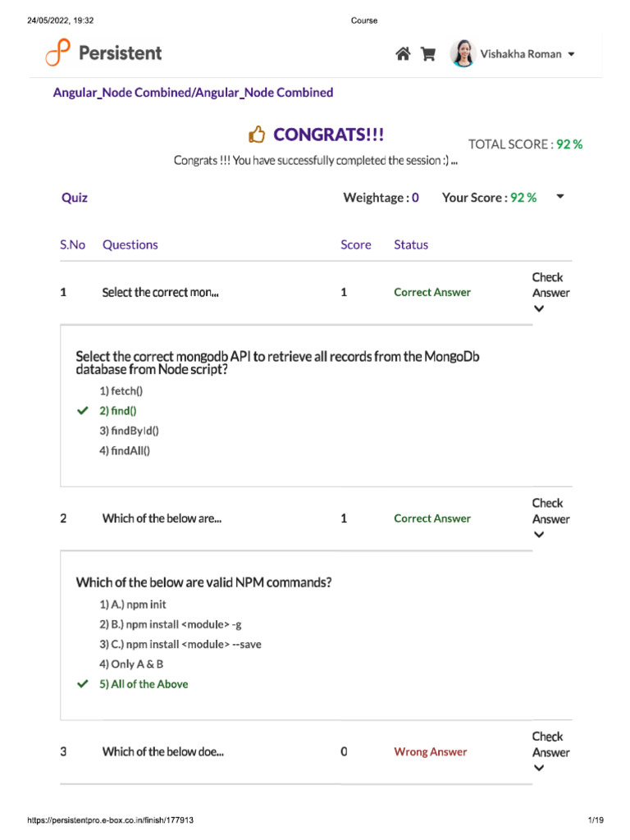Click the thumbs-up Congrats icon
This screenshot has height=840, width=630.
coord(257,135)
